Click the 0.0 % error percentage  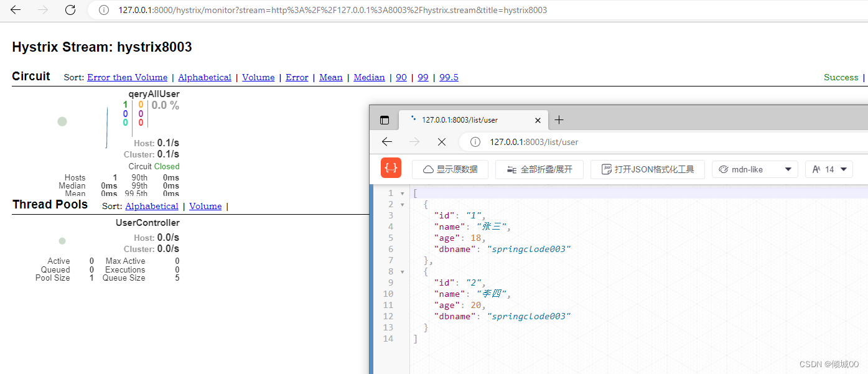[x=166, y=105]
